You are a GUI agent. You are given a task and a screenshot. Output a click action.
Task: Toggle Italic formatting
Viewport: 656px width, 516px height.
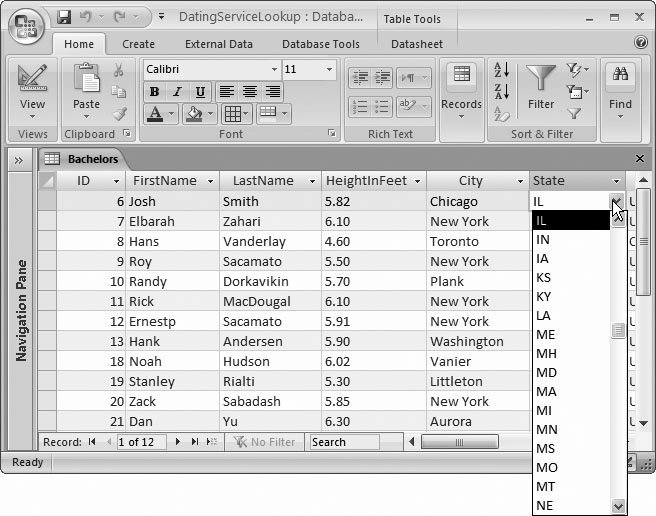pos(177,92)
